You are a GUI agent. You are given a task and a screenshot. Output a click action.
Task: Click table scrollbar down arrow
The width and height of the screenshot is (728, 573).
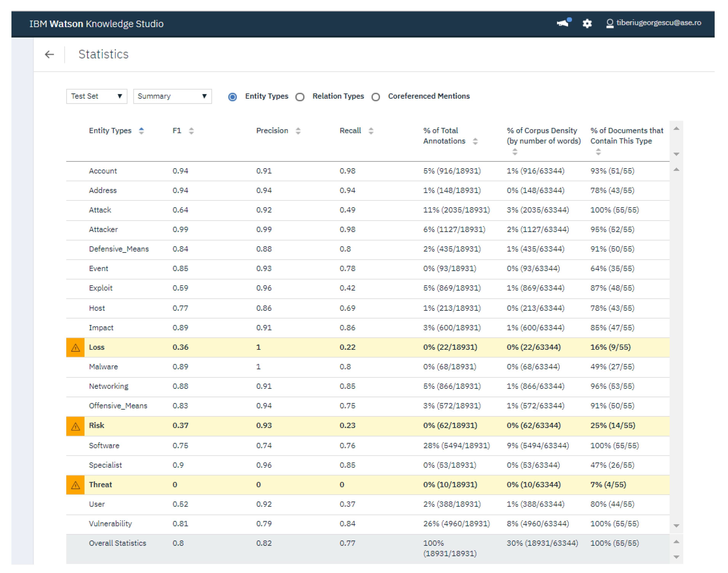coord(676,526)
